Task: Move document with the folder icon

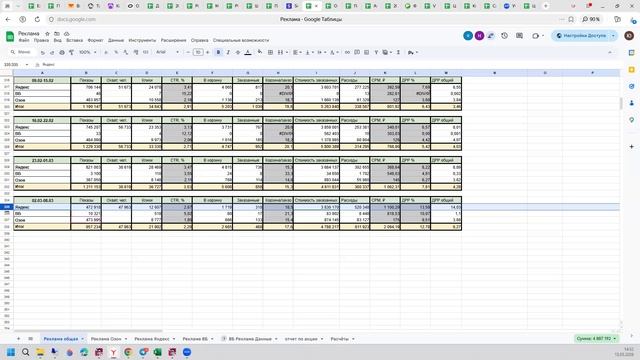Action: coord(57,33)
